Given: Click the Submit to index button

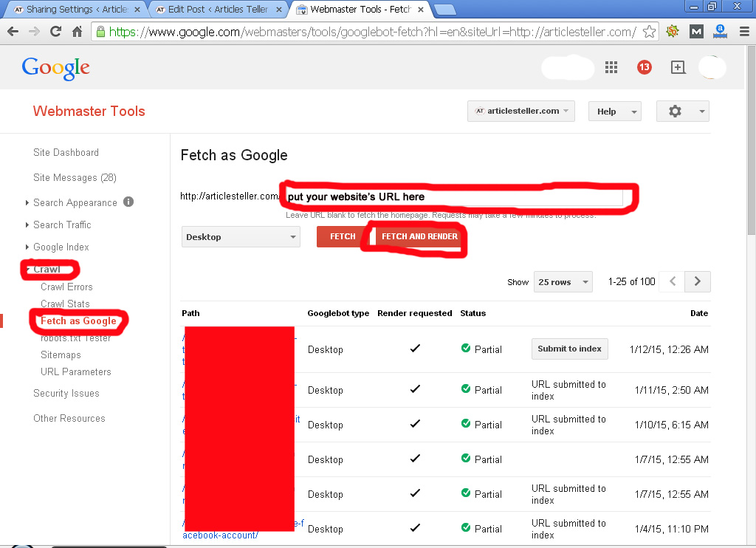Looking at the screenshot, I should point(569,349).
